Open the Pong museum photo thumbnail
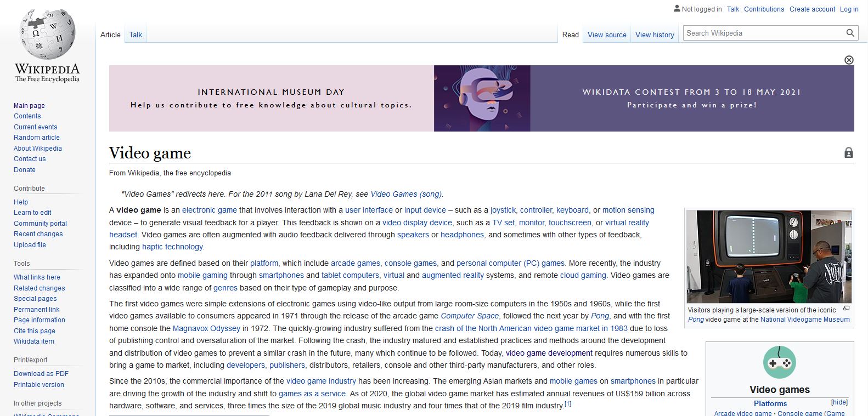This screenshot has width=868, height=416. pyautogui.click(x=769, y=257)
